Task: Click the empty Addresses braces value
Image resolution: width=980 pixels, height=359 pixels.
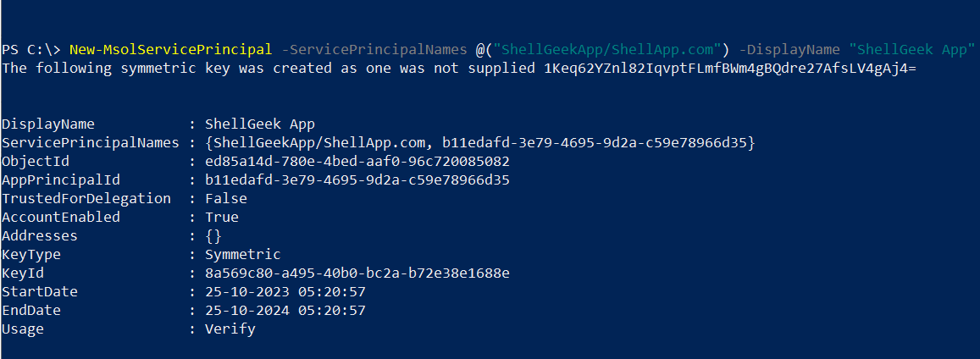Action: [x=213, y=236]
